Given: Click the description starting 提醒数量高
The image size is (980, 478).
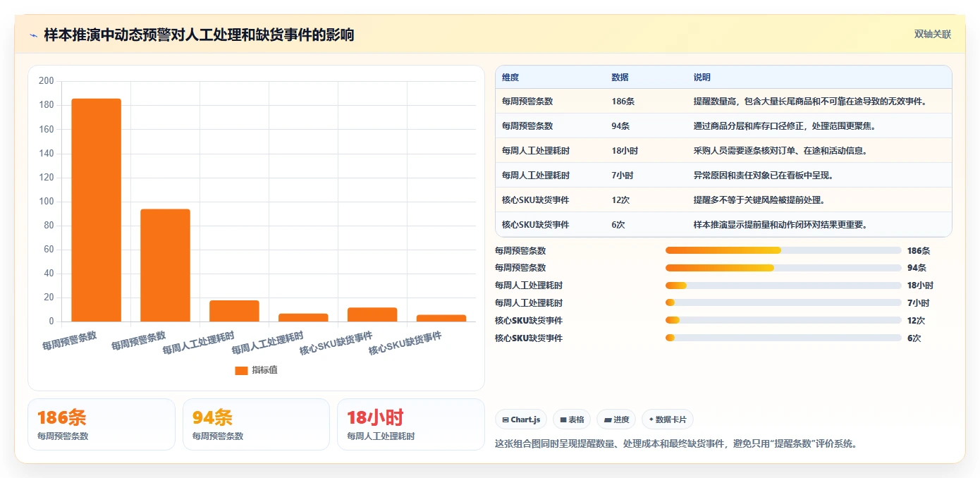Looking at the screenshot, I should tap(810, 102).
